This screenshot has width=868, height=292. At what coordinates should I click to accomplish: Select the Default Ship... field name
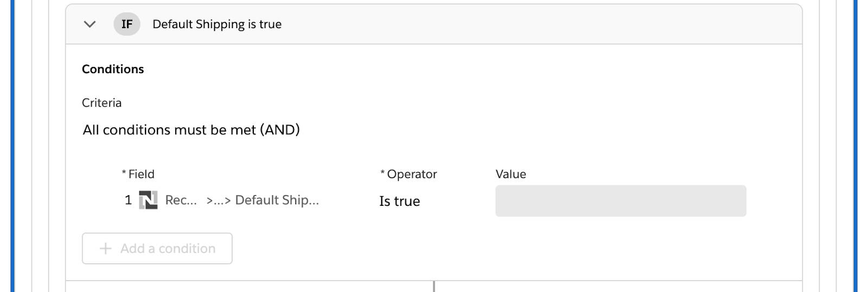point(277,200)
